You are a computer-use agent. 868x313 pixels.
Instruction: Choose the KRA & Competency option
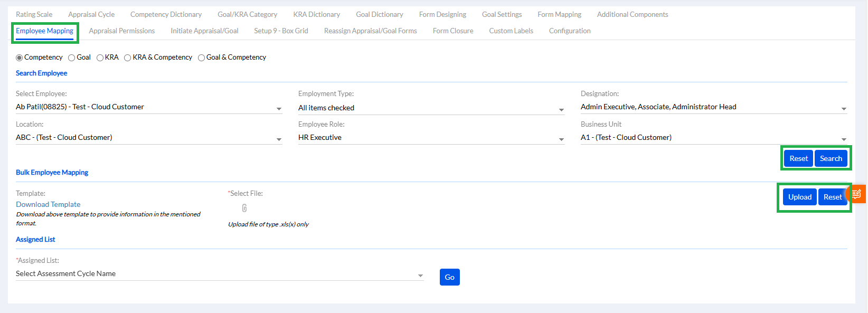pos(128,58)
